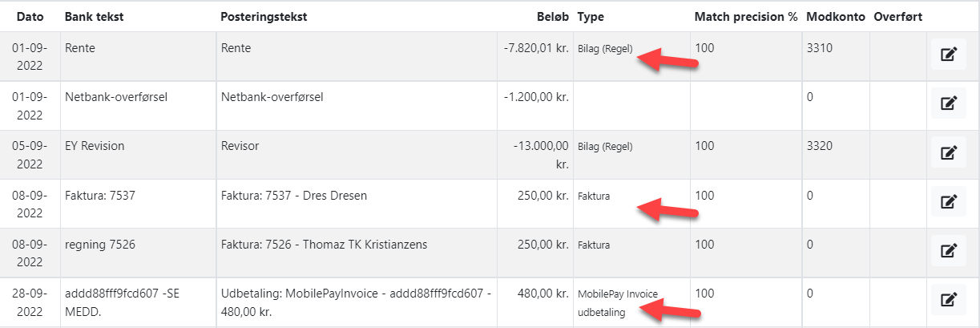Select Modkonto 3310 cell
The width and height of the screenshot is (980, 328).
[820, 48]
